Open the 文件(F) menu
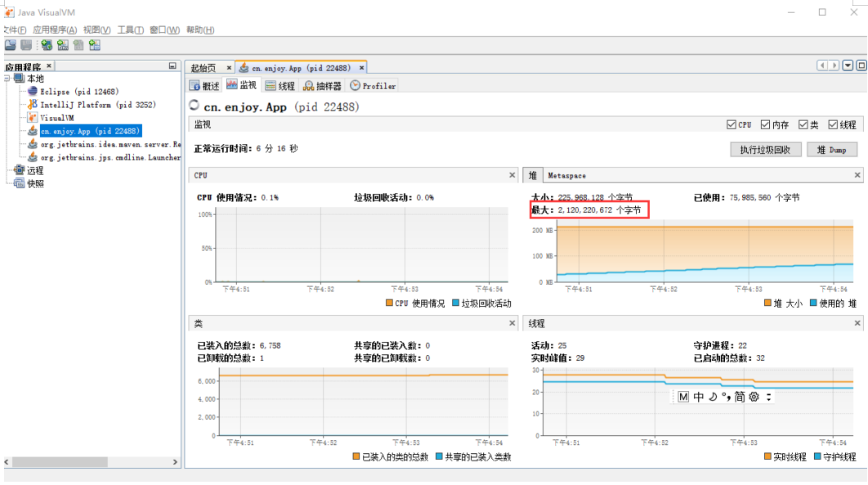Screen dimensions: 868x485 [x=15, y=30]
